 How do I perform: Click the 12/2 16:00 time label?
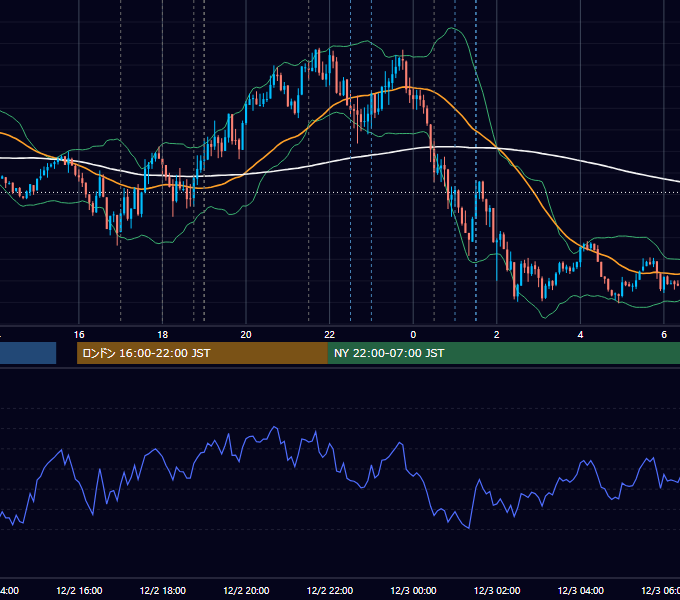click(x=79, y=590)
